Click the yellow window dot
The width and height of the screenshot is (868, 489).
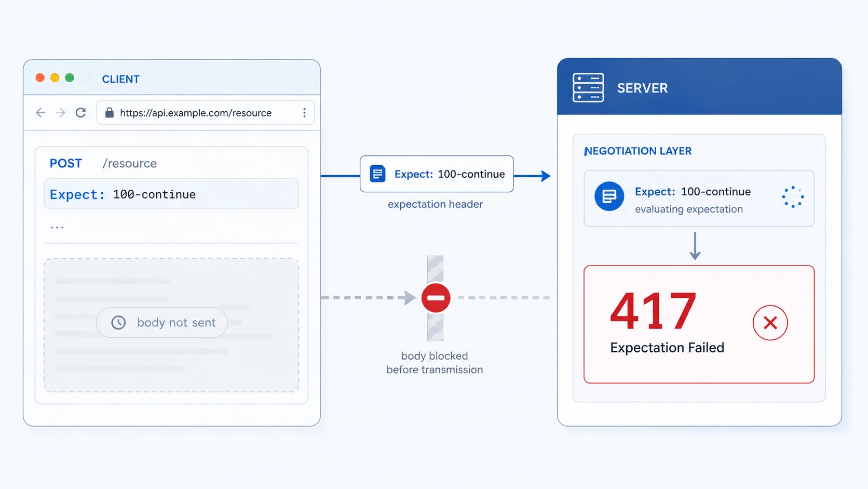pos(55,78)
